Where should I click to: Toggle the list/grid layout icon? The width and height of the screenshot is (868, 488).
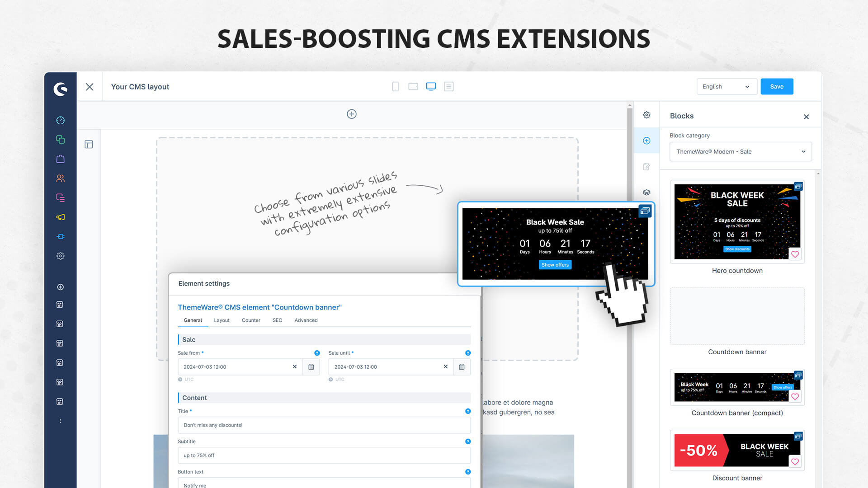pyautogui.click(x=449, y=86)
